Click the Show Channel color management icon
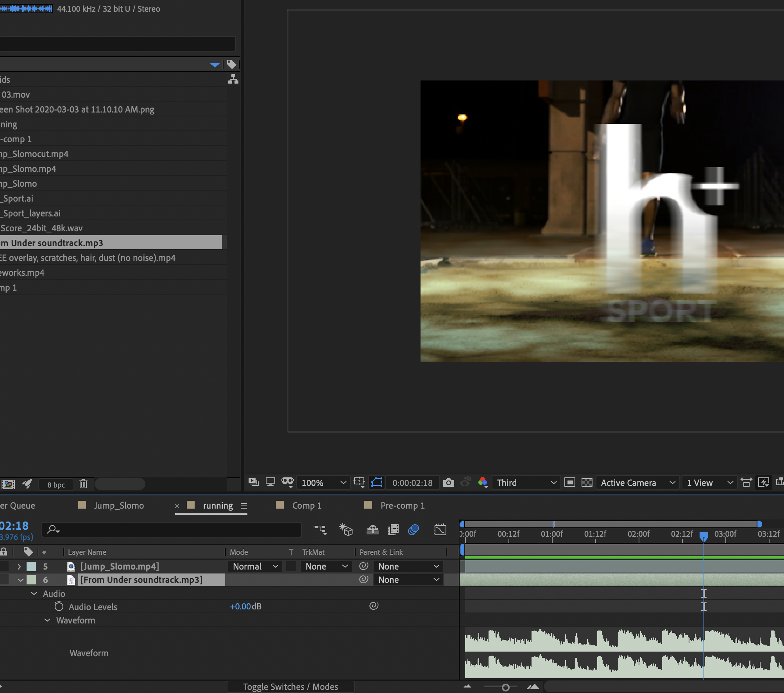This screenshot has width=784, height=693. coord(483,482)
